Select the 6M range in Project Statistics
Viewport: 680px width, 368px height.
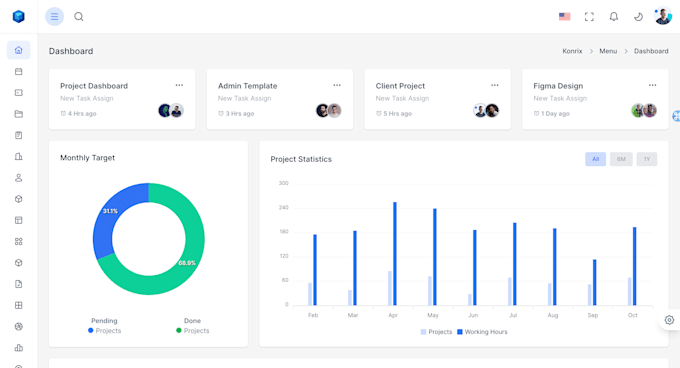[x=621, y=159]
